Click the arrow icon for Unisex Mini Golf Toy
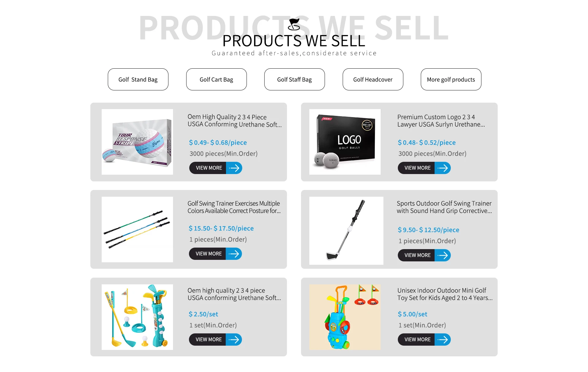This screenshot has width=588, height=372. coord(443,340)
